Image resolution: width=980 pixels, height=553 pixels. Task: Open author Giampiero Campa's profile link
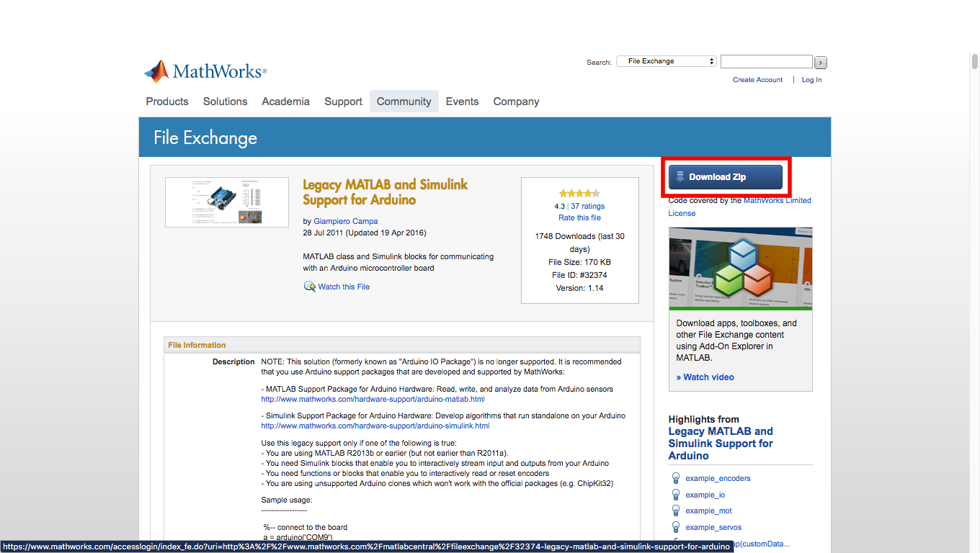pos(345,221)
